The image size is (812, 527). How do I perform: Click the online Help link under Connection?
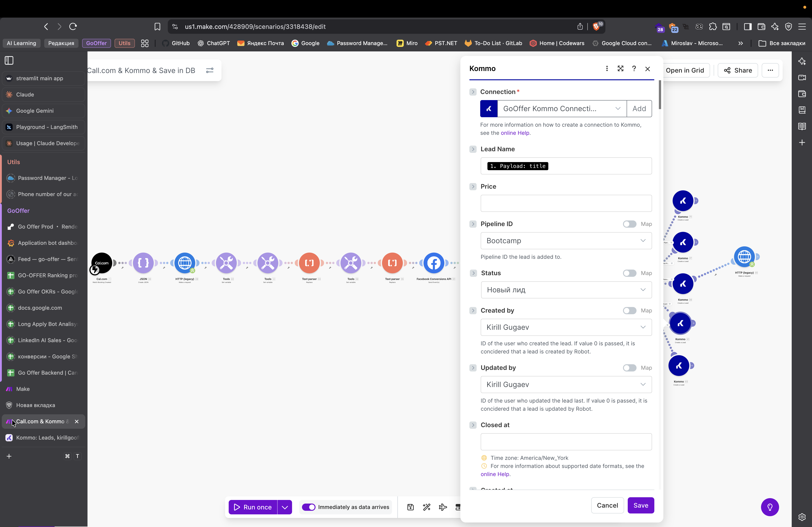coord(515,133)
